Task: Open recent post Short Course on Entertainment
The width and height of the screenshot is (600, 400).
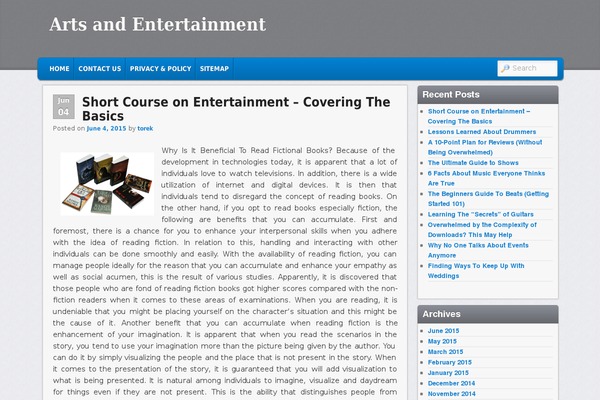Action: 479,116
